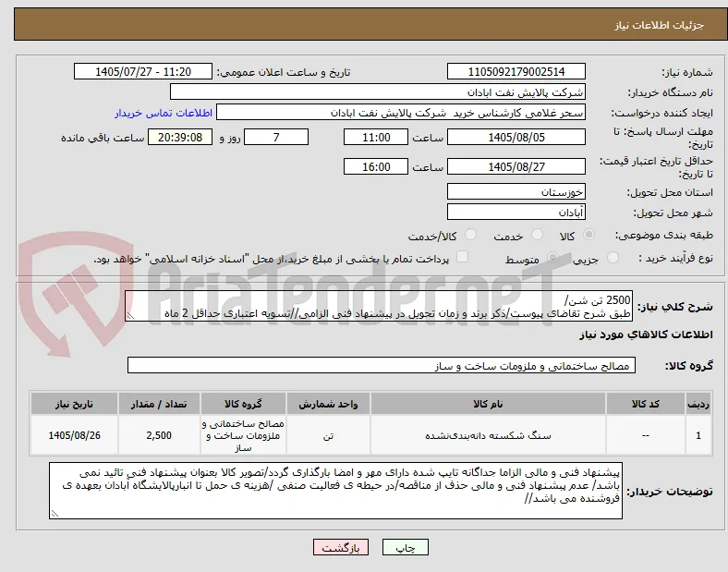Click the buyer organization name field
Viewport: 728px width, 572px height.
tap(378, 91)
